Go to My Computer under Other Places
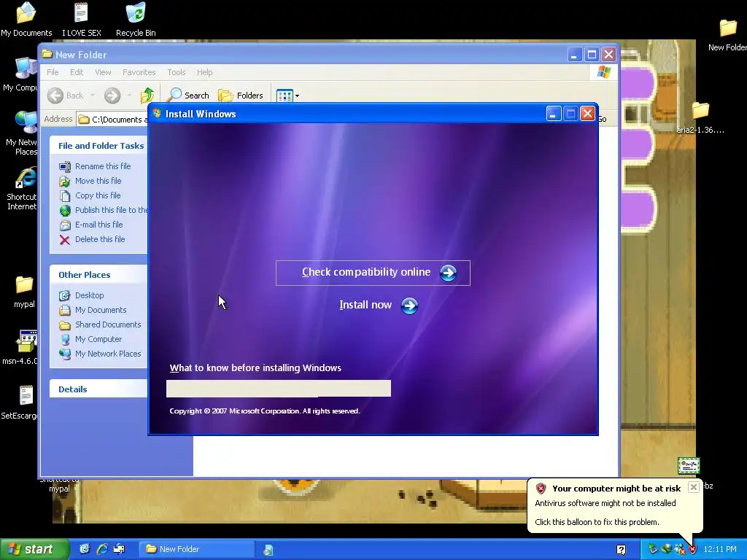 point(98,339)
